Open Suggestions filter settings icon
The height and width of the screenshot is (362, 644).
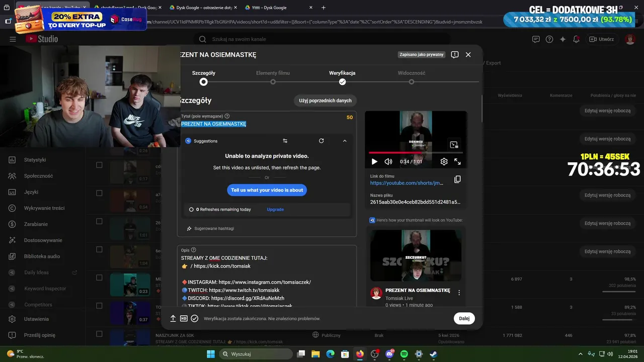click(285, 141)
